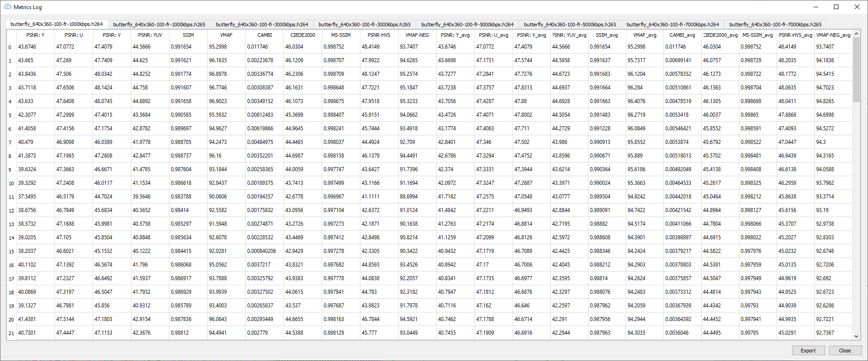The height and width of the screenshot is (361, 868).
Task: Click cell 44.783 in row 18
Action: [x=379, y=292]
